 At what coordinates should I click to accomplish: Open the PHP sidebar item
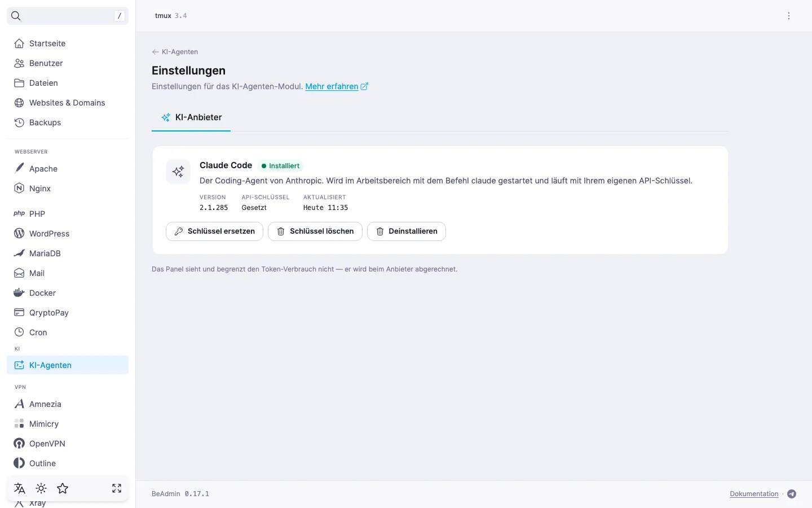coord(68,214)
